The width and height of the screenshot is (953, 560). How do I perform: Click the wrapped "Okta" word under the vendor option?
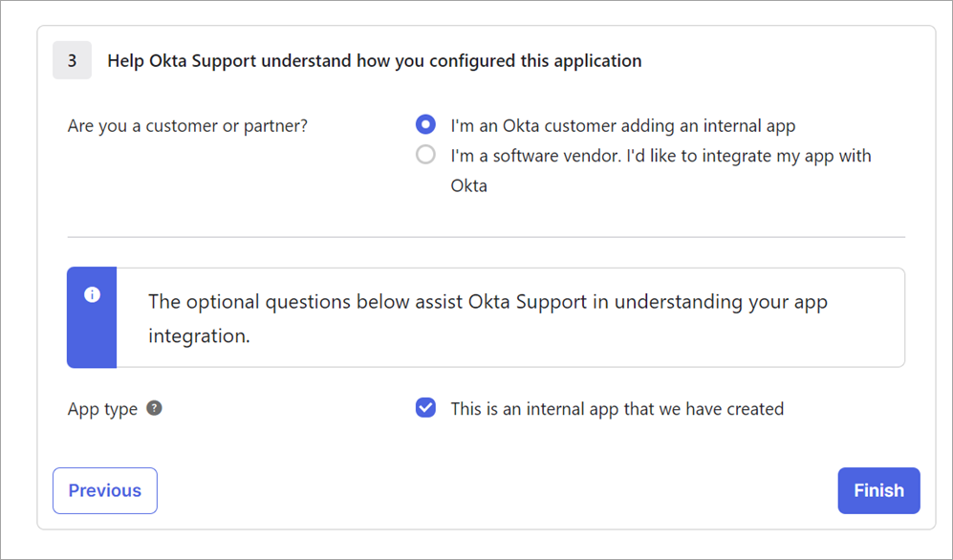tap(468, 185)
